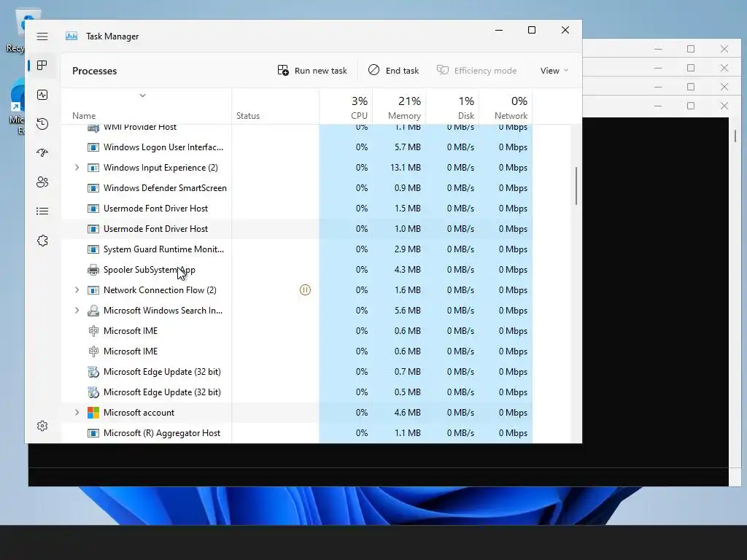Click the 2.9 MB memory value

(x=407, y=249)
